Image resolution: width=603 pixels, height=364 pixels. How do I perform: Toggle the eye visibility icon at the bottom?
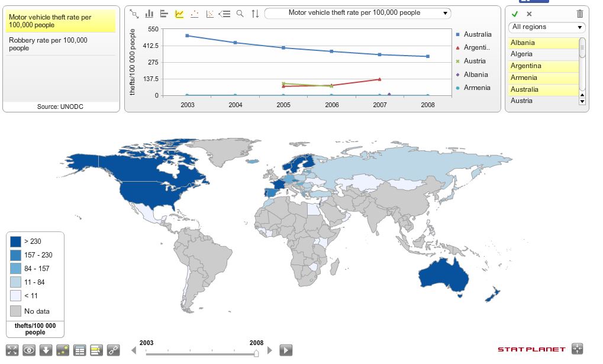28,350
